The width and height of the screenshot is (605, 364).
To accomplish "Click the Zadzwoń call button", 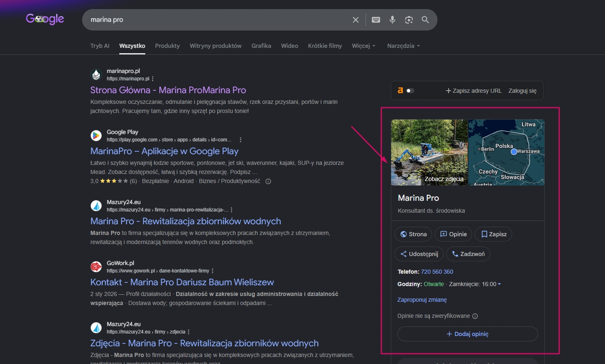I will pos(468,254).
